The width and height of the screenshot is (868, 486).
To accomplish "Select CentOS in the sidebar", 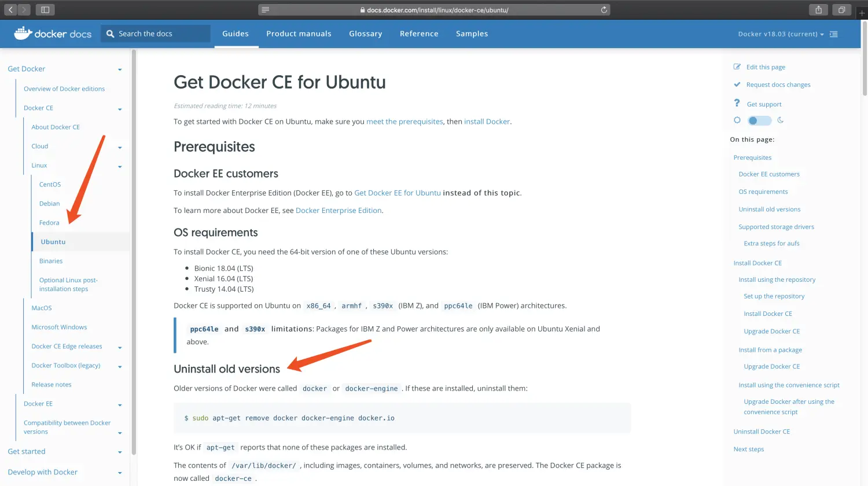I will point(50,184).
